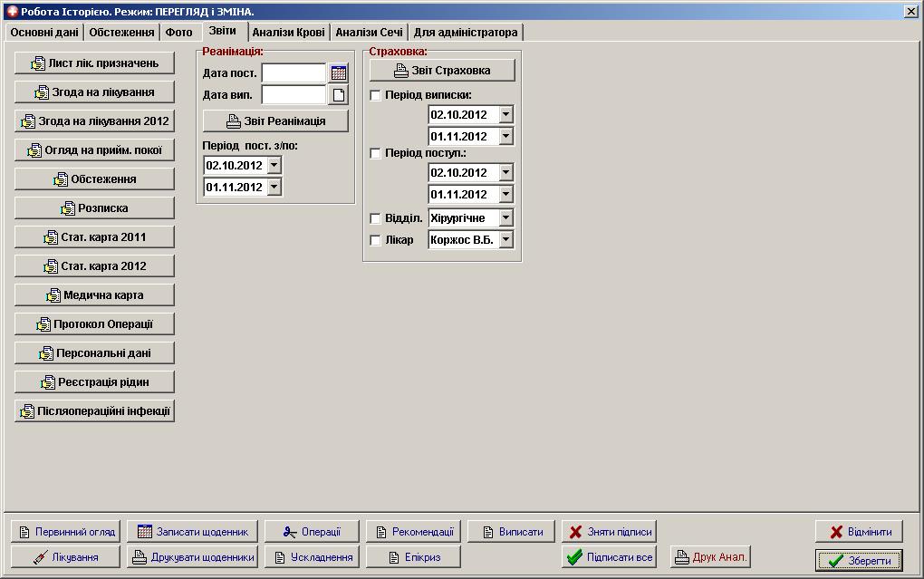
Task: Open calendar picker next to Дата пост.
Action: tap(339, 73)
